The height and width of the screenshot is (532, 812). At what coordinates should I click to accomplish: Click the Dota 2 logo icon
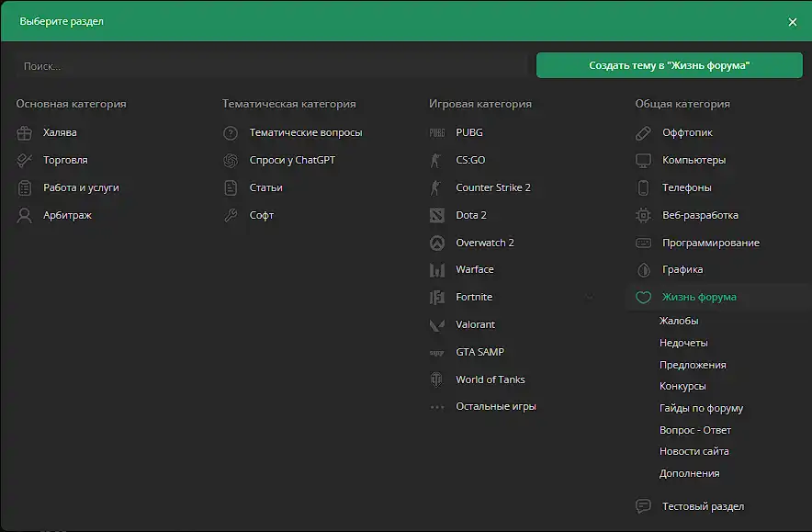coord(437,216)
